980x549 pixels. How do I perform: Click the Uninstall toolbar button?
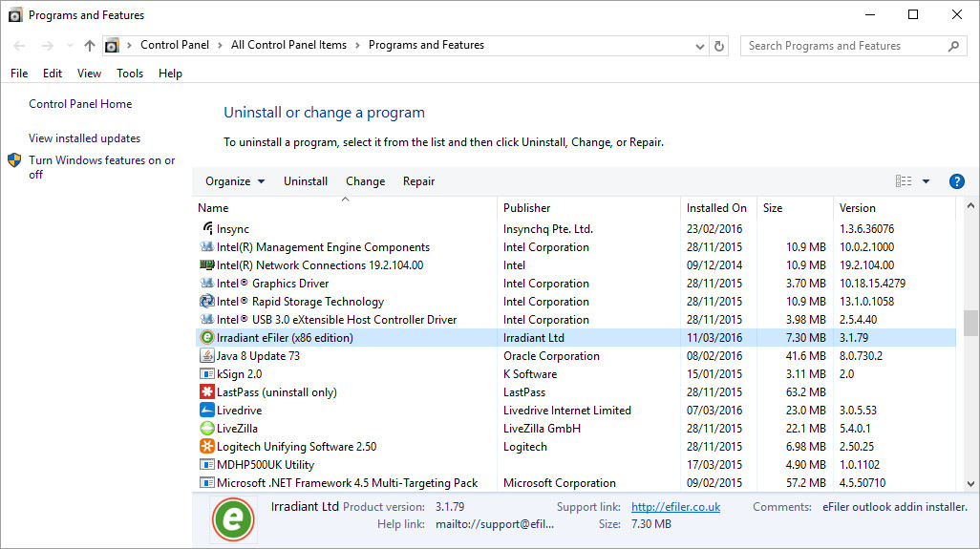(x=306, y=181)
